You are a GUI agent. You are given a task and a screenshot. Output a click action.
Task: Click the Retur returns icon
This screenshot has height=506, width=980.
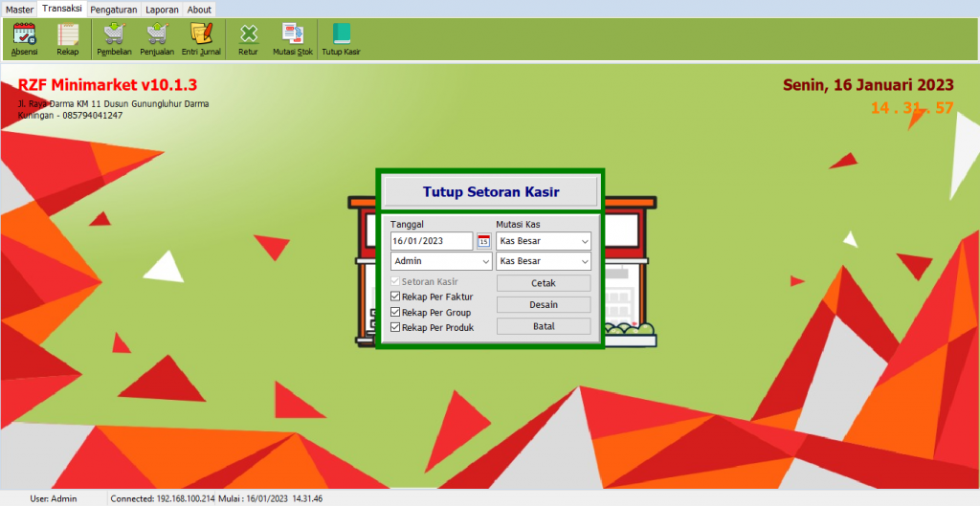click(248, 39)
